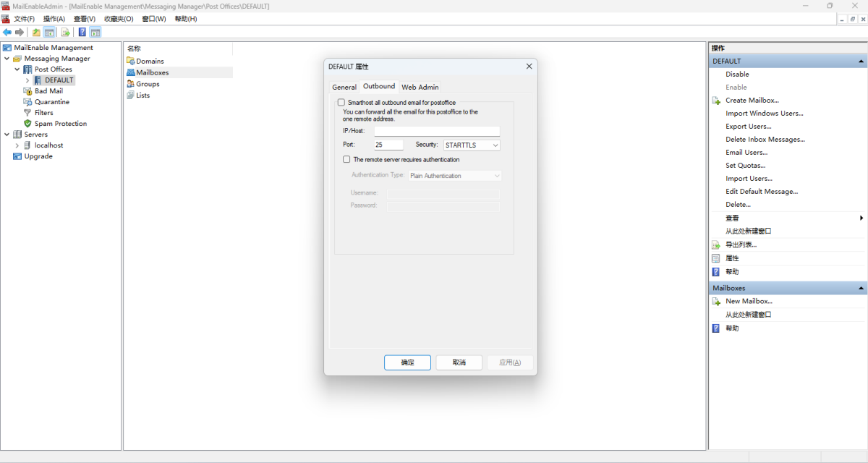Switch to the General tab
The image size is (868, 463).
[x=344, y=88]
